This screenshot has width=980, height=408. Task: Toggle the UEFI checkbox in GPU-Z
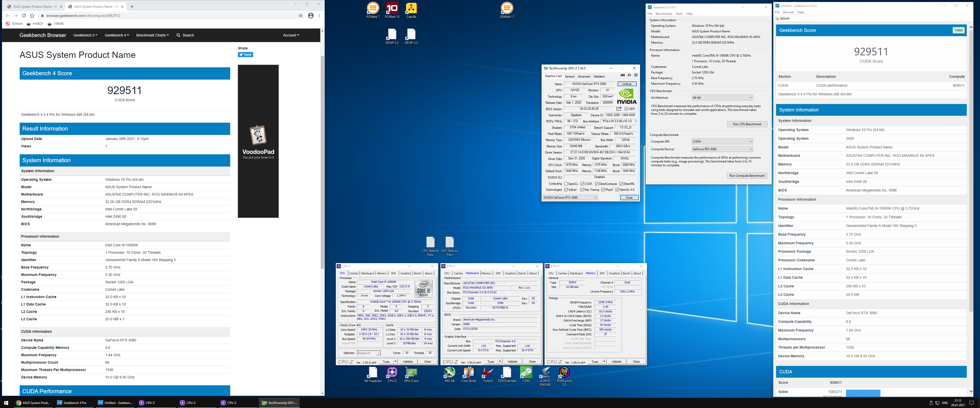click(627, 109)
